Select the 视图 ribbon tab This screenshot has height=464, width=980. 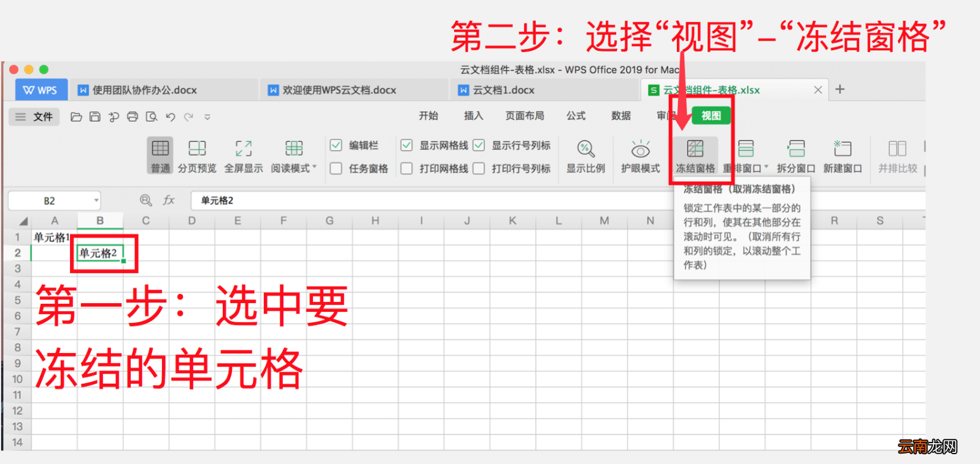[x=711, y=115]
